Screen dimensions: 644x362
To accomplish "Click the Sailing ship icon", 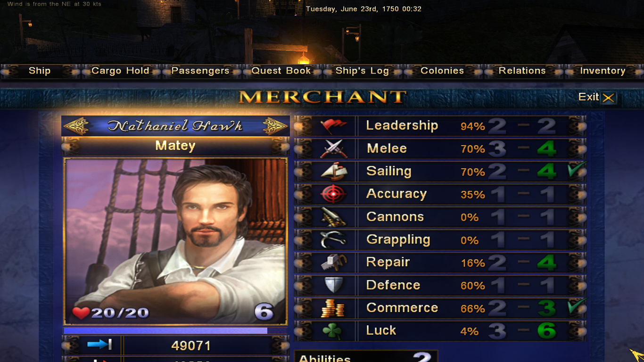I will point(333,172).
